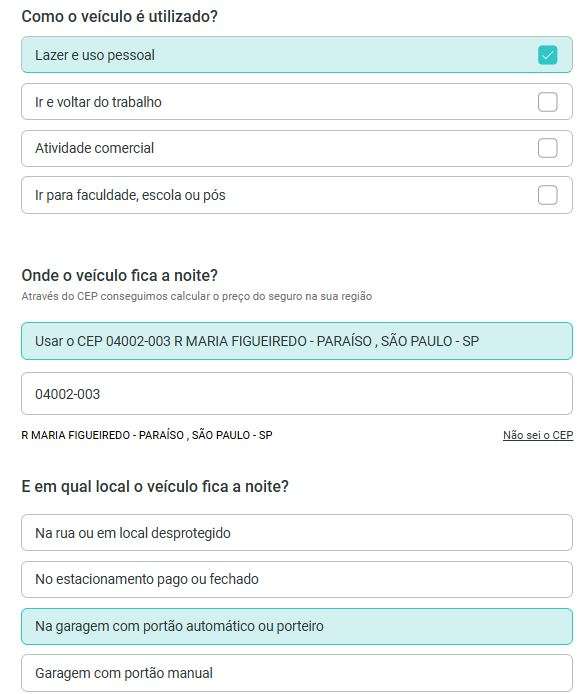Pick the Atividade comercial option text
583x694 pixels.
(94, 148)
